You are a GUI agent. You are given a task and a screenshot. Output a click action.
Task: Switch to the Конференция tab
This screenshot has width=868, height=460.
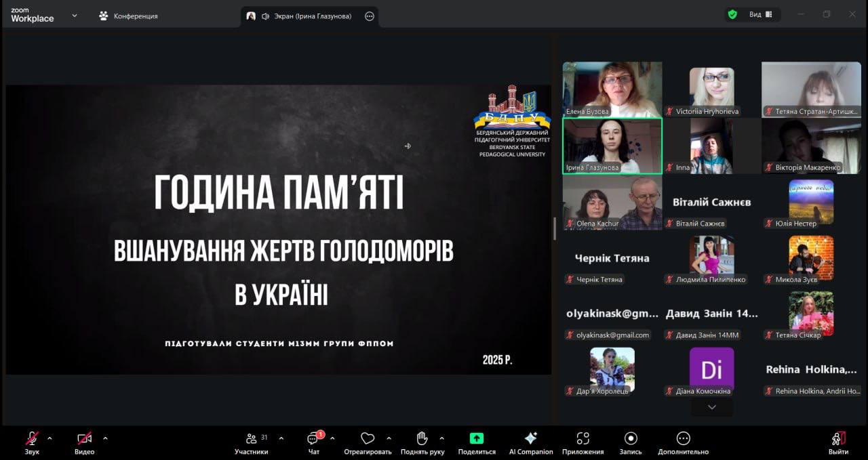(129, 16)
